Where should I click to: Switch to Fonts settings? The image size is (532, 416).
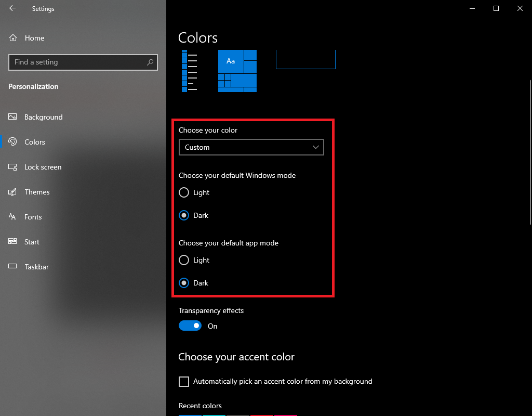pyautogui.click(x=33, y=217)
